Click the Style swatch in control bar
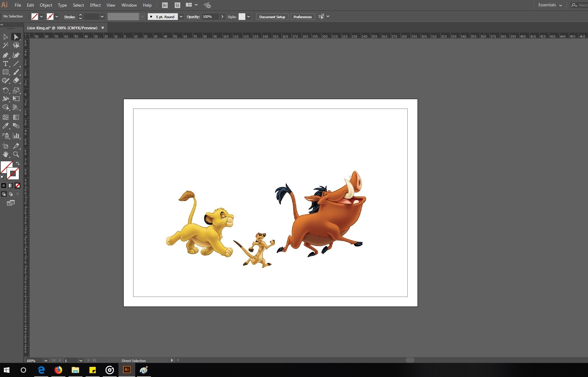This screenshot has width=588, height=377. tap(242, 17)
